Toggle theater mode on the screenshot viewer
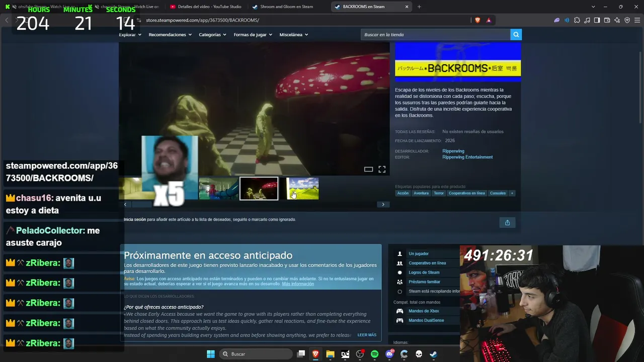 368,169
